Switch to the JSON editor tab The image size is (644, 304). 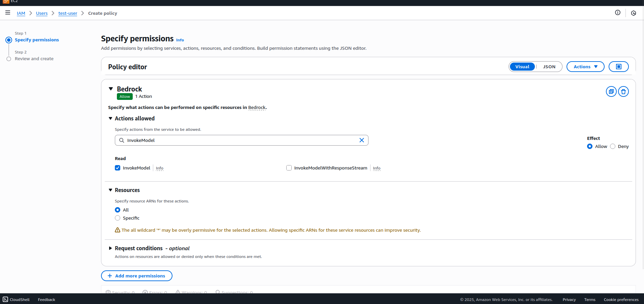pyautogui.click(x=549, y=67)
